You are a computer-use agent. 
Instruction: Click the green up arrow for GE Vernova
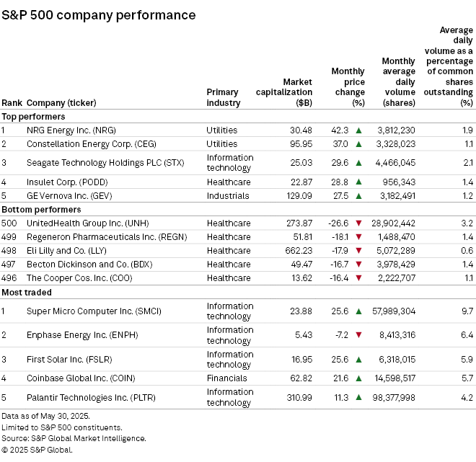pos(358,196)
